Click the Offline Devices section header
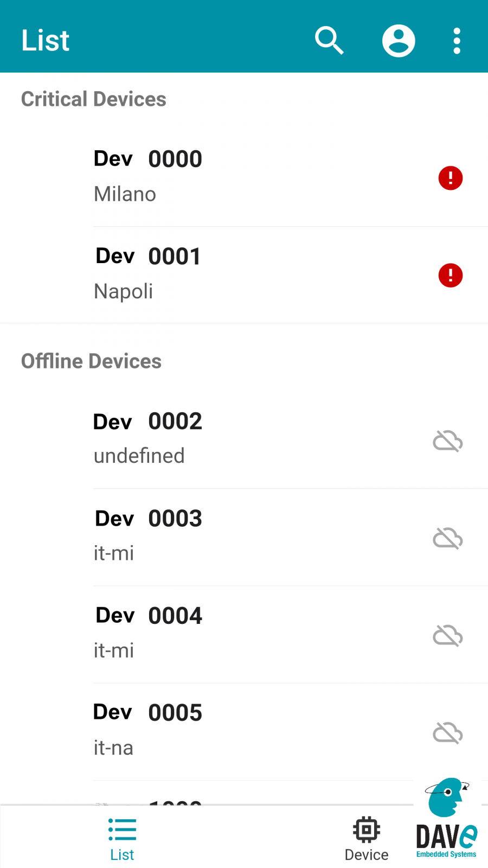 92,361
